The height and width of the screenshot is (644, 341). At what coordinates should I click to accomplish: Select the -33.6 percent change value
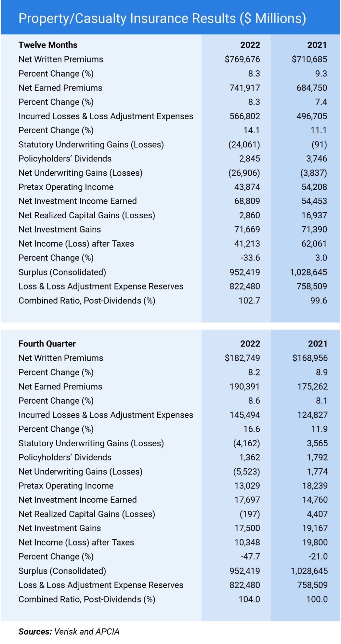click(x=250, y=258)
